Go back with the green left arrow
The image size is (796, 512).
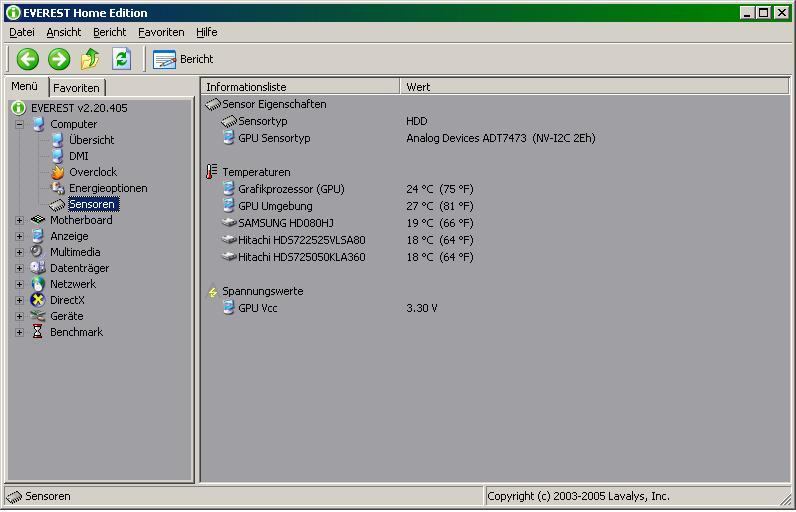click(x=27, y=59)
